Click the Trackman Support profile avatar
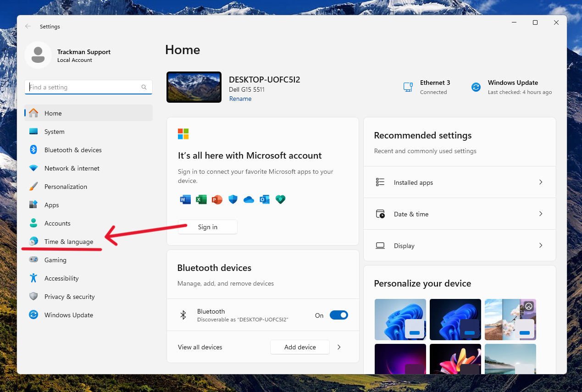The width and height of the screenshot is (582, 392). (38, 55)
